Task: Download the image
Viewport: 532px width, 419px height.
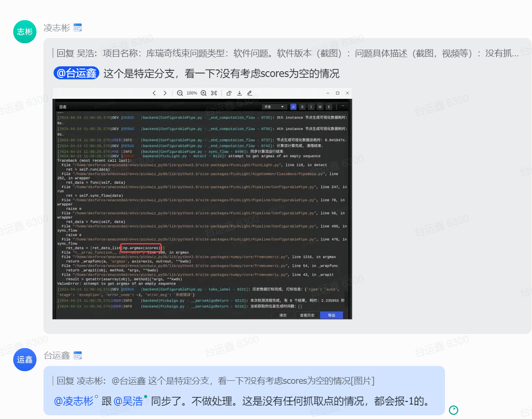Action: click(239, 93)
